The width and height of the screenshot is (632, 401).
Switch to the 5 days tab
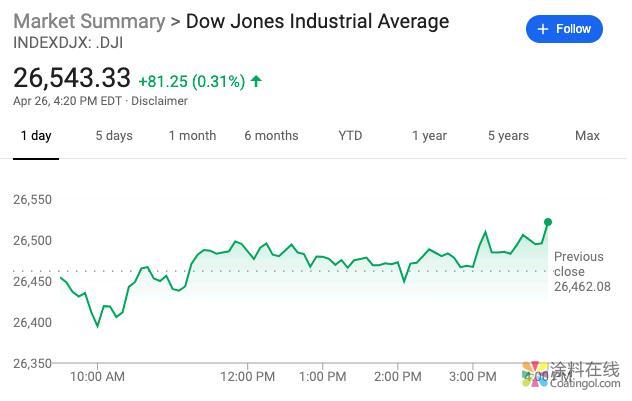114,136
